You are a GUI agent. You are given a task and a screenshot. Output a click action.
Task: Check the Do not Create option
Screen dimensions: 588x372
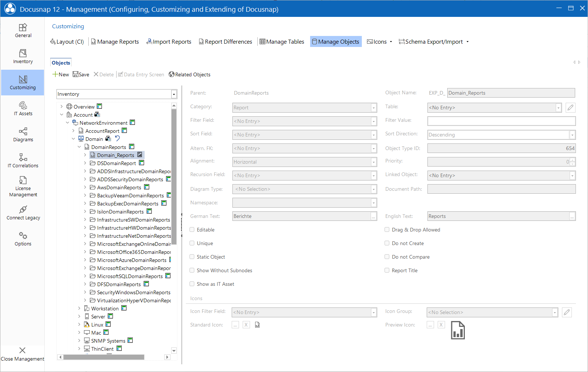pyautogui.click(x=387, y=243)
